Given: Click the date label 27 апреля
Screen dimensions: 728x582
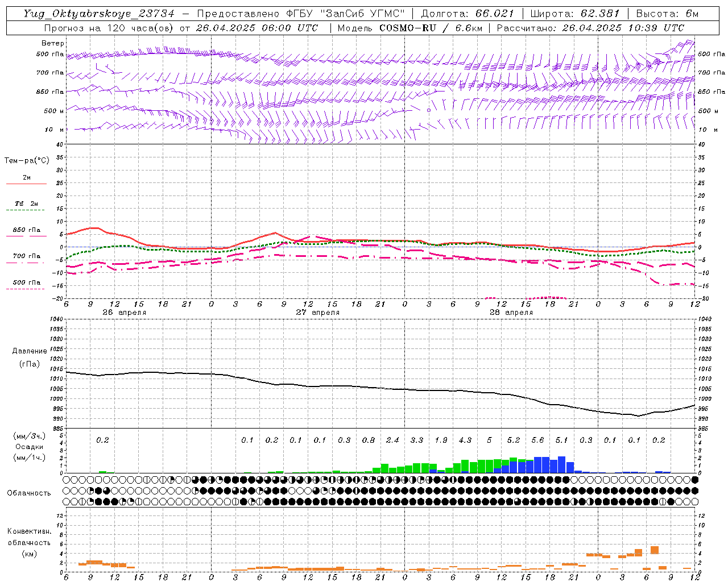Looking at the screenshot, I should [317, 313].
